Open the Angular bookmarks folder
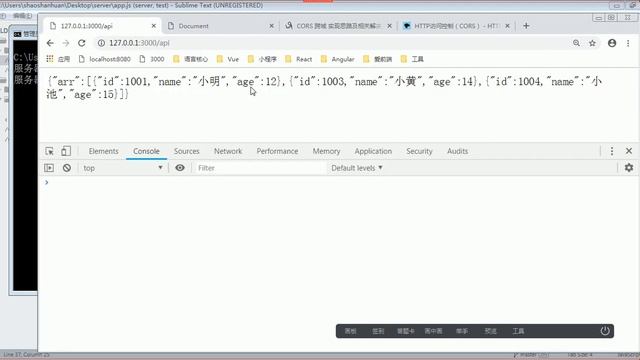Screen dimensions: 640x360 338,59
